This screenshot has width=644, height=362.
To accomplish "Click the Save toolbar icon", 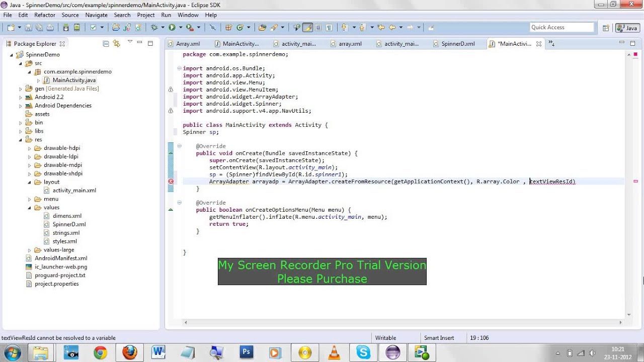I will (28, 28).
